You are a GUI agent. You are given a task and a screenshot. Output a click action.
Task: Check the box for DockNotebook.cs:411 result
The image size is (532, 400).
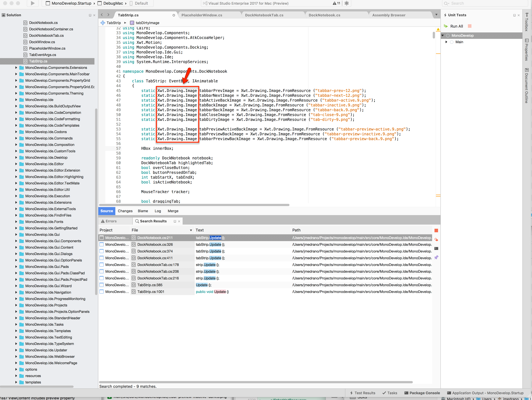(x=102, y=258)
